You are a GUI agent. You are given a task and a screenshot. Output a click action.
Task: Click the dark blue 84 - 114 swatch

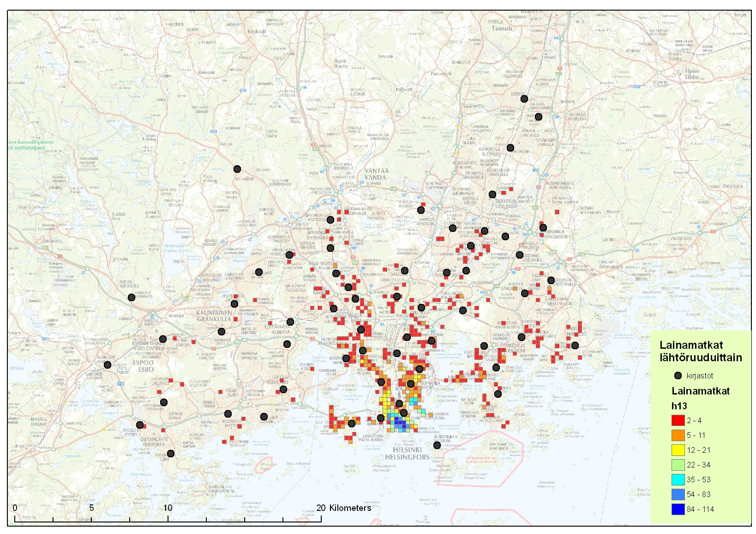tap(678, 509)
